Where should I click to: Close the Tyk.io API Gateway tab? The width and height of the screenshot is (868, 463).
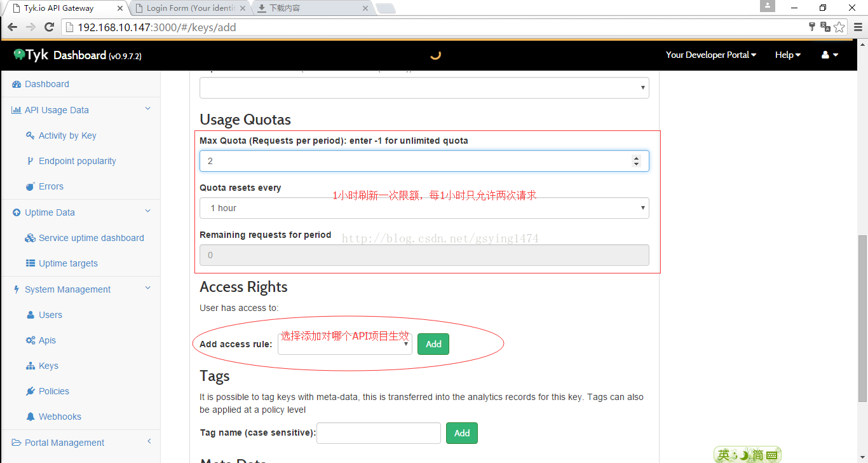point(119,8)
